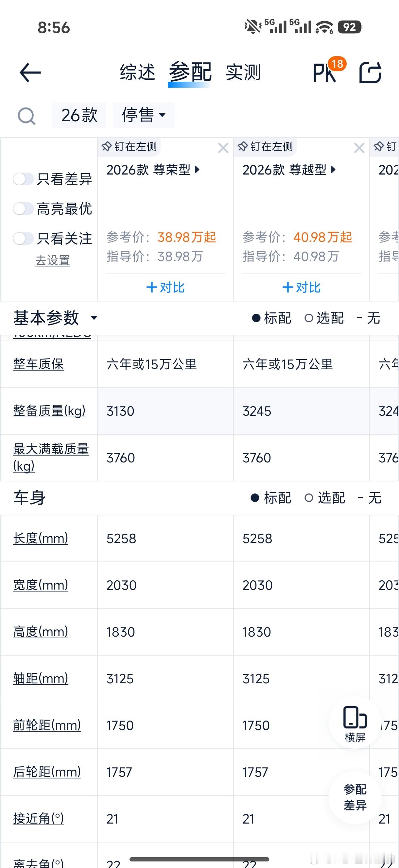Viewport: 399px width, 868px height.
Task: Select the 26款 year filter chip
Action: coord(79,115)
